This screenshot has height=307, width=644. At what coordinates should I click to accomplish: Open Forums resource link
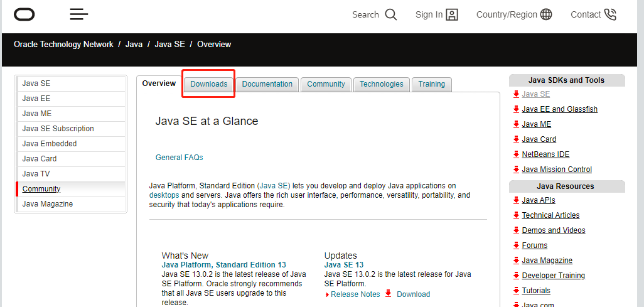click(x=535, y=245)
